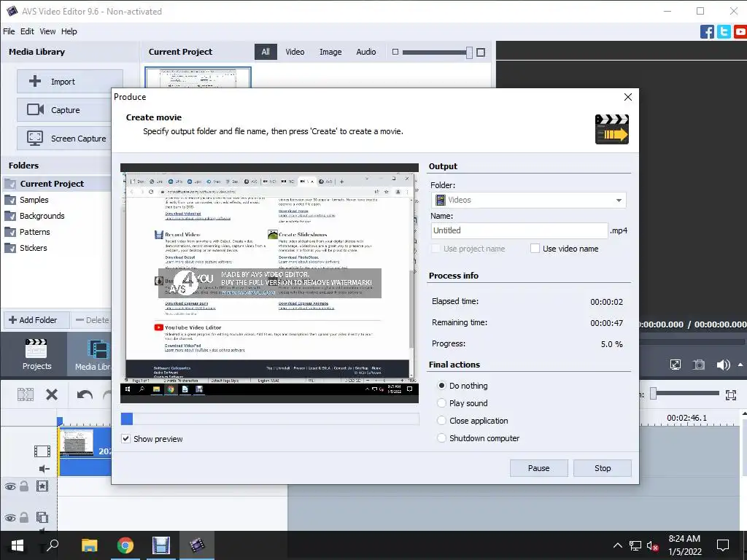Select the project media thumbnail
Image resolution: width=747 pixels, height=560 pixels.
[x=198, y=77]
